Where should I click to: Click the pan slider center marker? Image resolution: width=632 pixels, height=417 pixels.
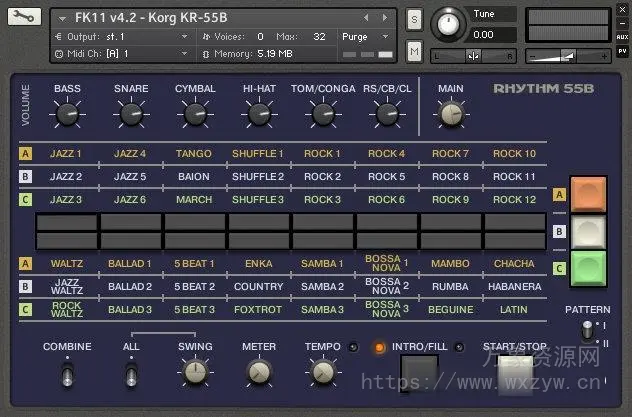[x=473, y=56]
